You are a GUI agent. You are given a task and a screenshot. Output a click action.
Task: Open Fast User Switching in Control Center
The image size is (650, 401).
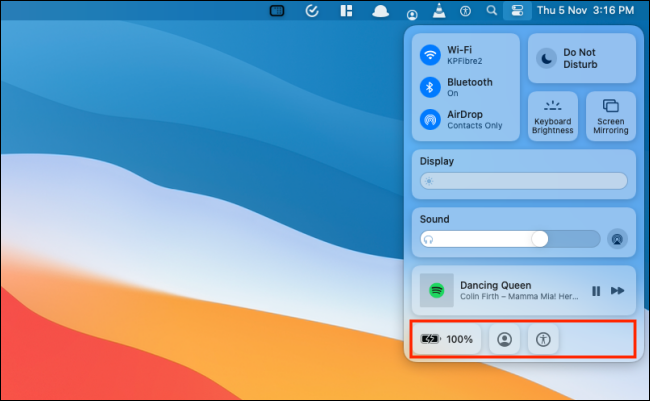(x=506, y=339)
